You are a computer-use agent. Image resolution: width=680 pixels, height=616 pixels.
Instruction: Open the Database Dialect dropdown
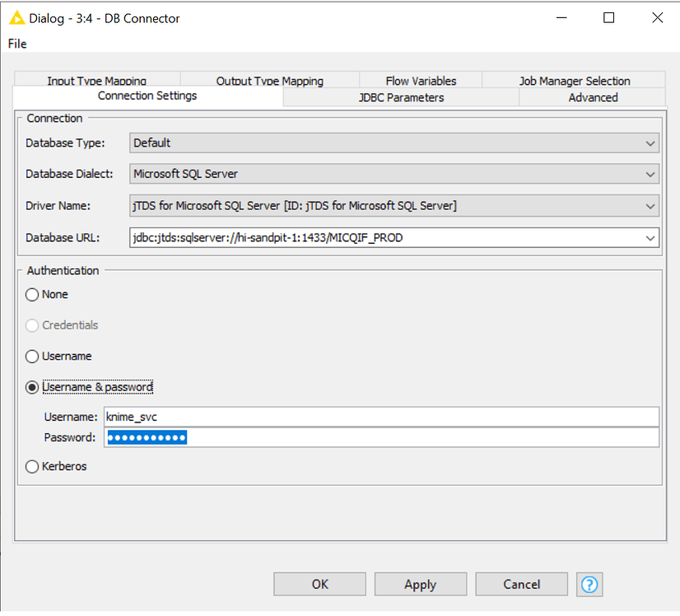click(x=650, y=174)
